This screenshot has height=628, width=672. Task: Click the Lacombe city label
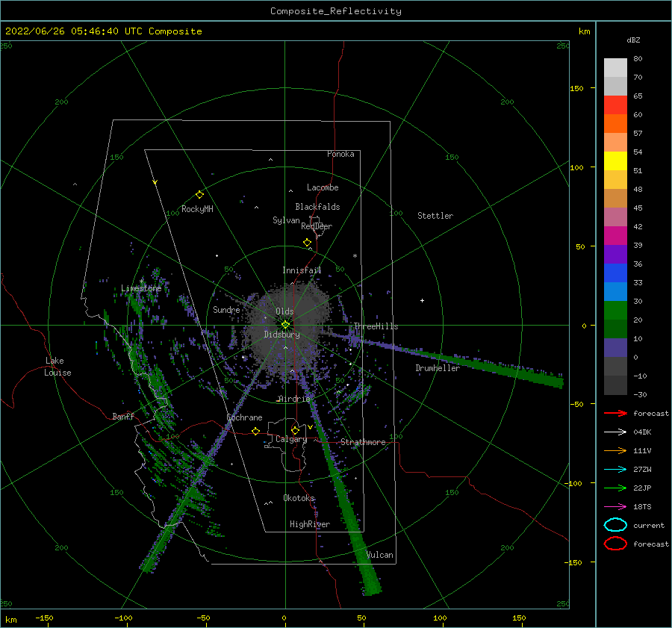pyautogui.click(x=323, y=187)
